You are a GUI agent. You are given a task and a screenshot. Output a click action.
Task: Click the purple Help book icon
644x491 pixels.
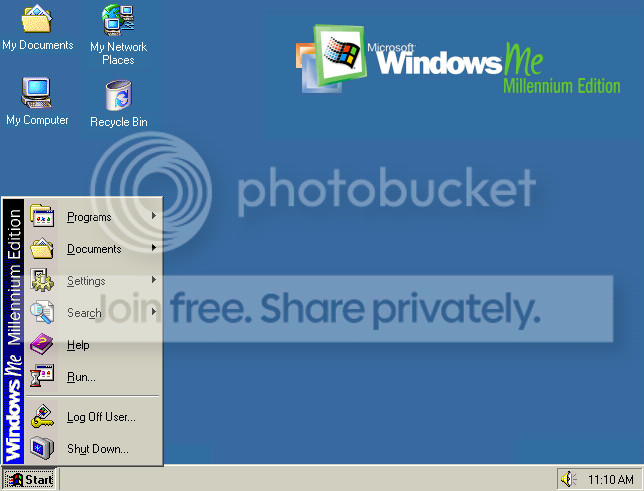click(x=42, y=344)
